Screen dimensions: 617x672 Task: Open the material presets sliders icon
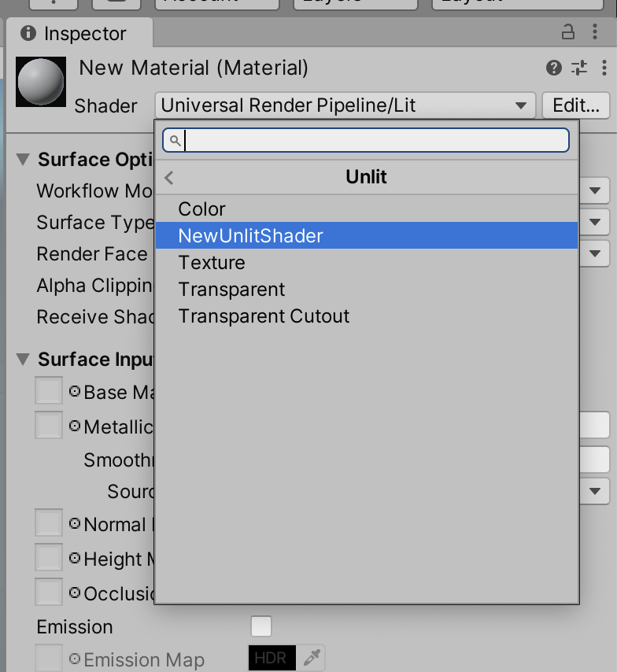tap(579, 68)
